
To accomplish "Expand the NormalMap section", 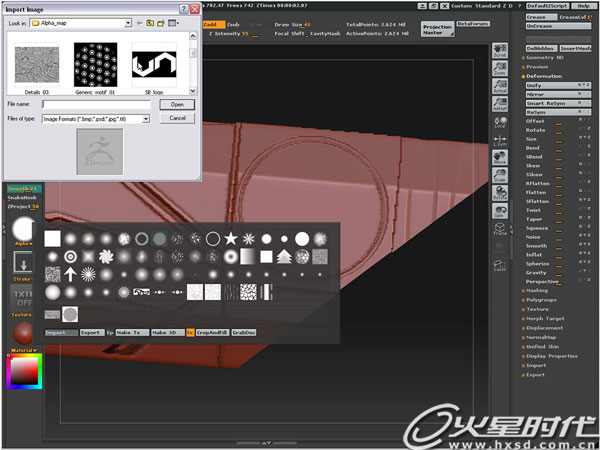I will tap(541, 338).
